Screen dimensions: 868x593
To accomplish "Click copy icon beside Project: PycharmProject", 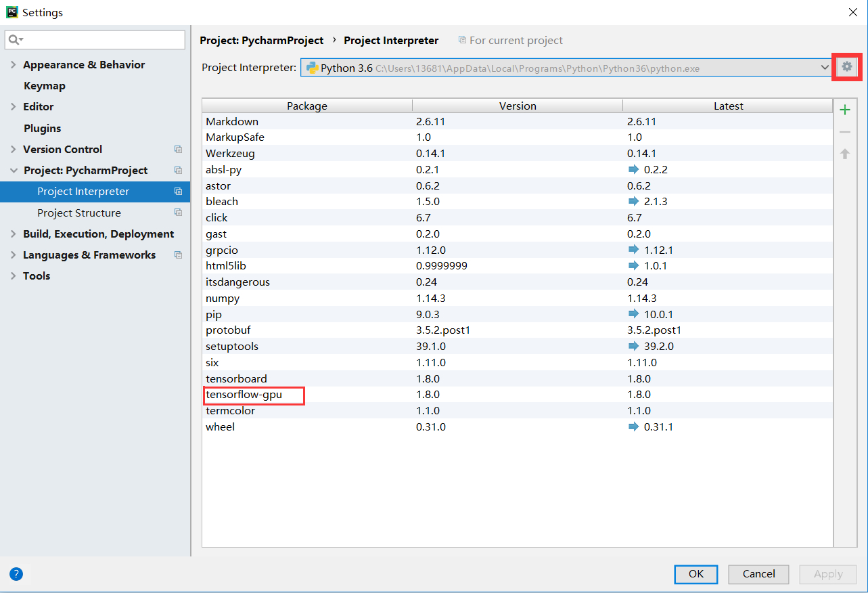I will [x=178, y=170].
